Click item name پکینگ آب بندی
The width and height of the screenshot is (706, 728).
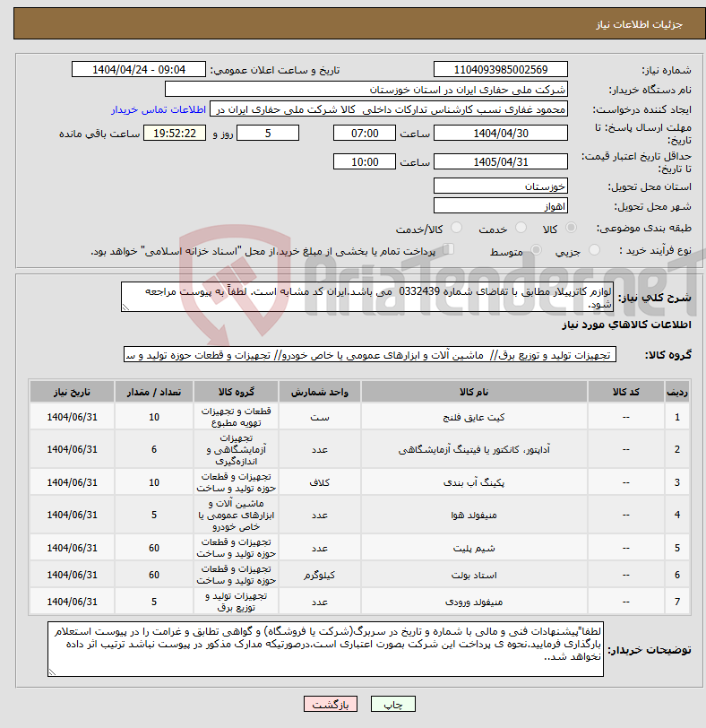[x=474, y=482]
